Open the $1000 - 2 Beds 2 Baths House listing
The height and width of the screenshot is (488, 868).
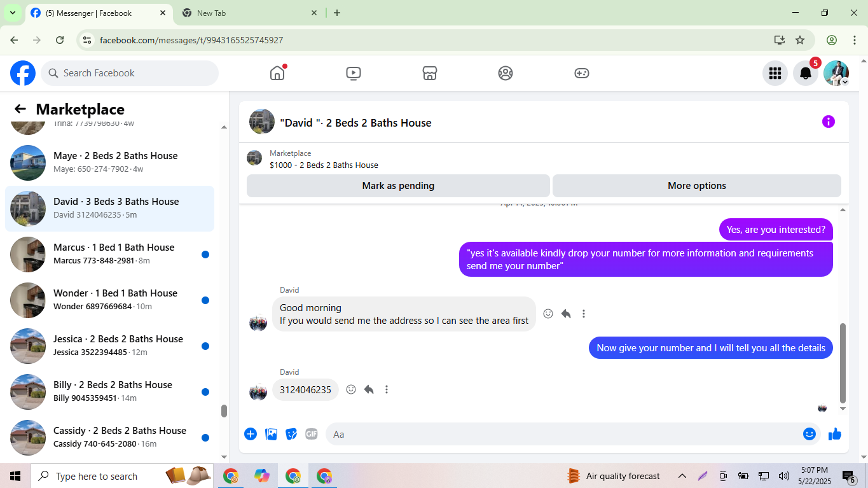(324, 165)
